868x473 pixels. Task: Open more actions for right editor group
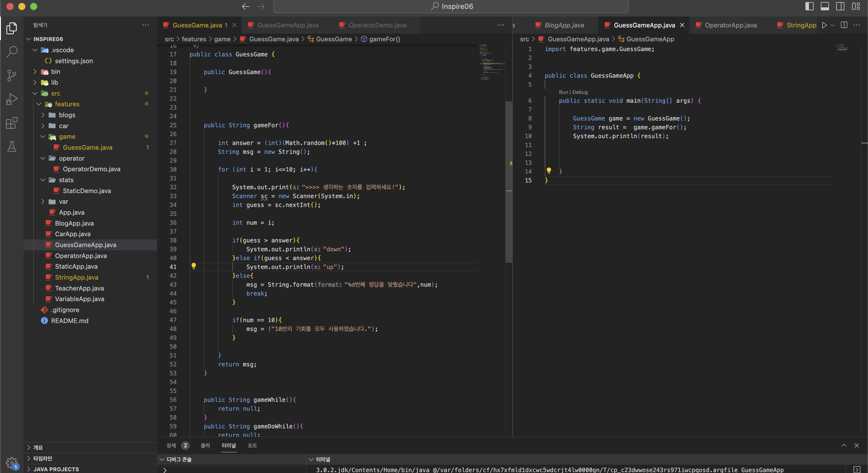click(x=856, y=25)
